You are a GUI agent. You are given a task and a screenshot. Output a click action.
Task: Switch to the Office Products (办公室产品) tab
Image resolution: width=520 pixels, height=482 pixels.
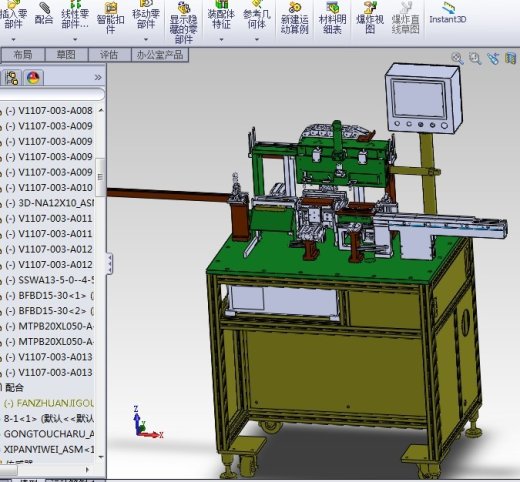pyautogui.click(x=160, y=55)
